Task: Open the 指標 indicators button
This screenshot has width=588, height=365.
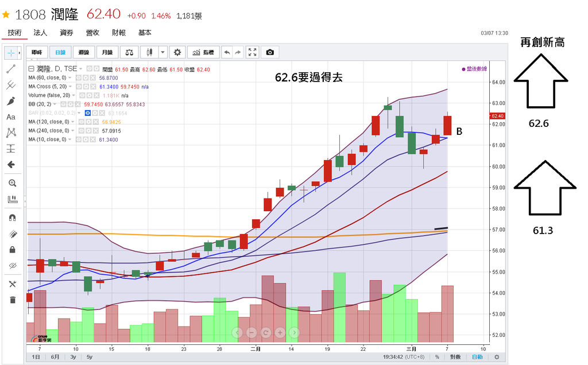Action: [203, 52]
